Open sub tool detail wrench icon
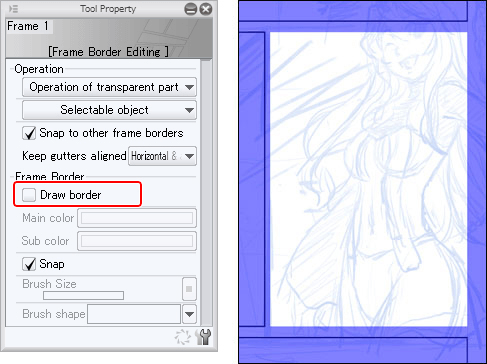Viewport: 487px width, 364px height. coord(203,337)
